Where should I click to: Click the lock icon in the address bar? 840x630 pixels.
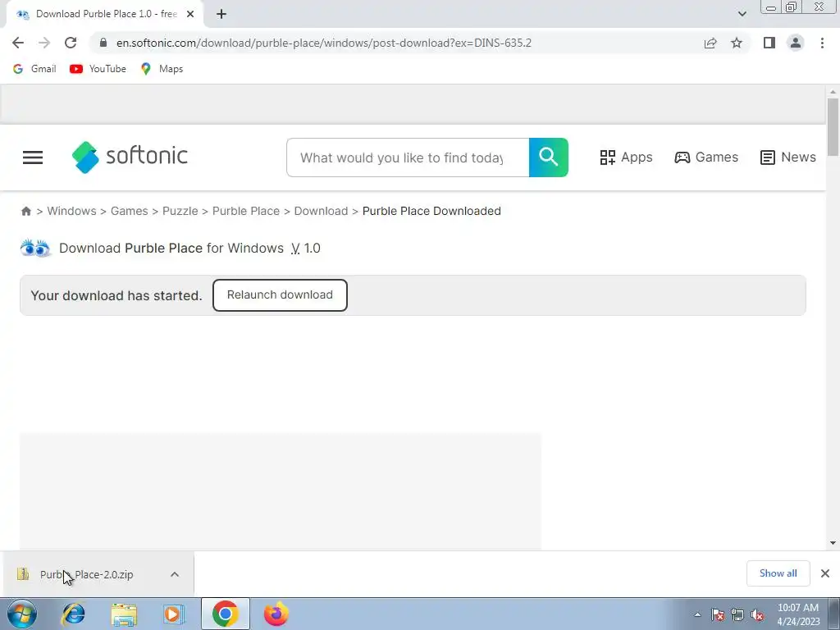pyautogui.click(x=103, y=43)
